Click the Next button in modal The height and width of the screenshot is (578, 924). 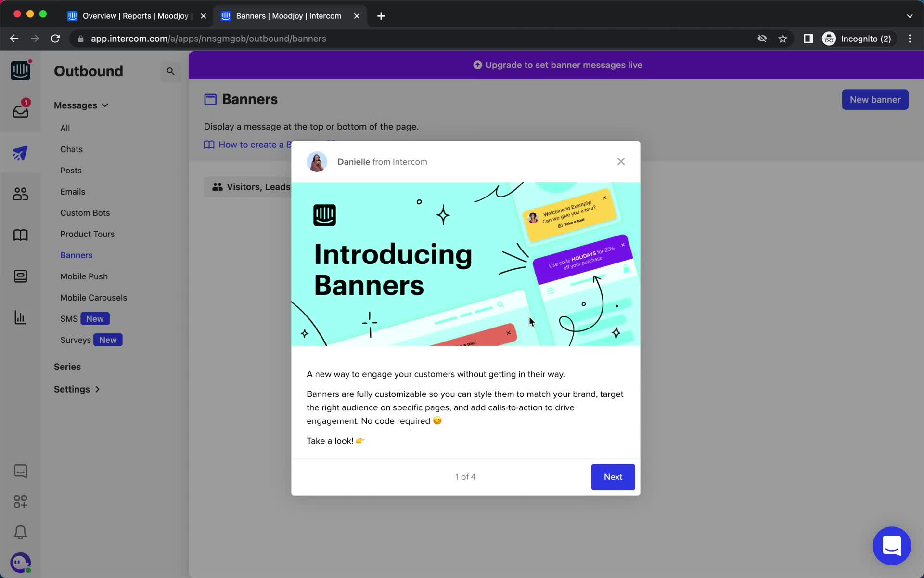613,476
